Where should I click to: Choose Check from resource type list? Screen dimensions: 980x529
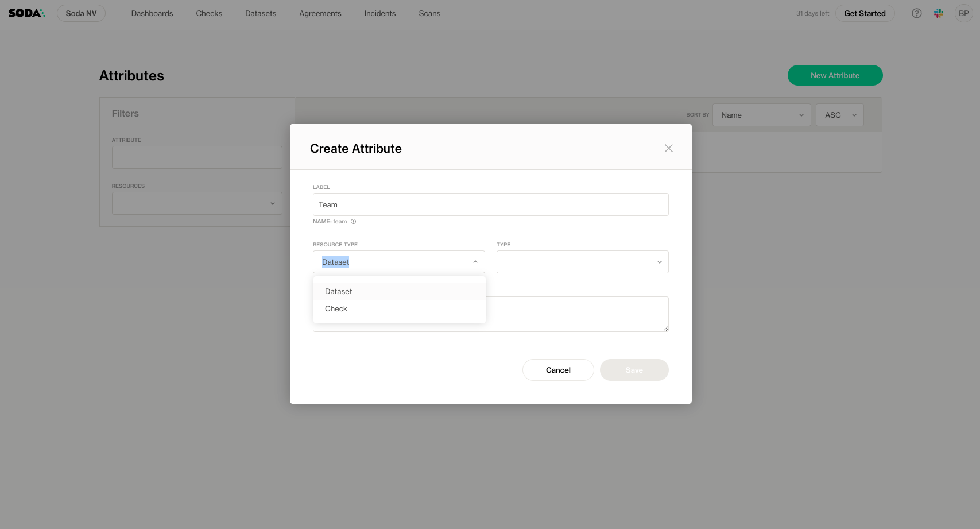[x=336, y=308]
